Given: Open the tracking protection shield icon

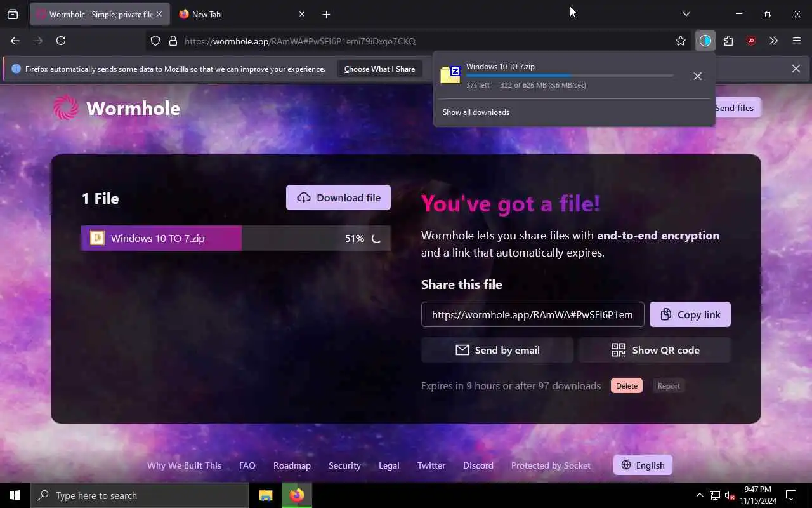Looking at the screenshot, I should tap(155, 41).
